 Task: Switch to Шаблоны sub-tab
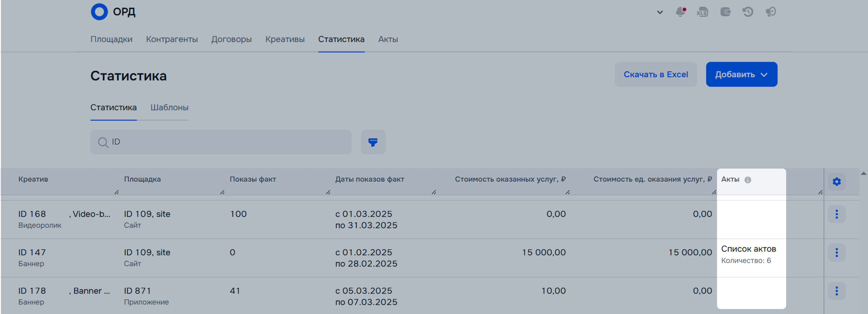pos(169,108)
